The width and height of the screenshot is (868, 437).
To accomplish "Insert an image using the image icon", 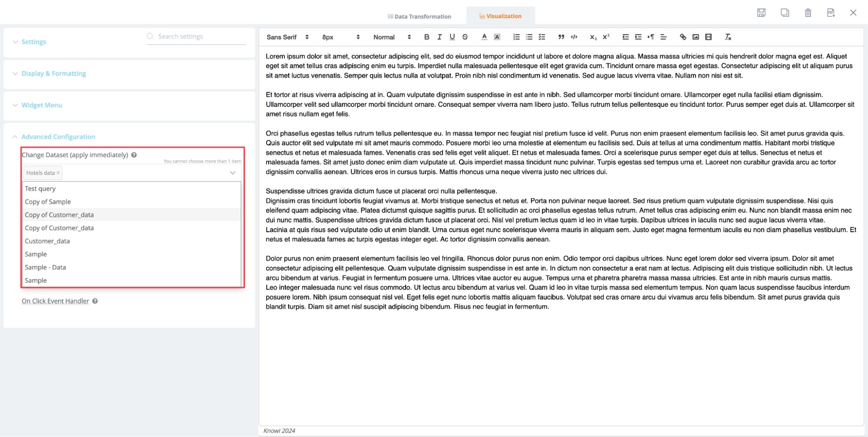I will [x=695, y=37].
